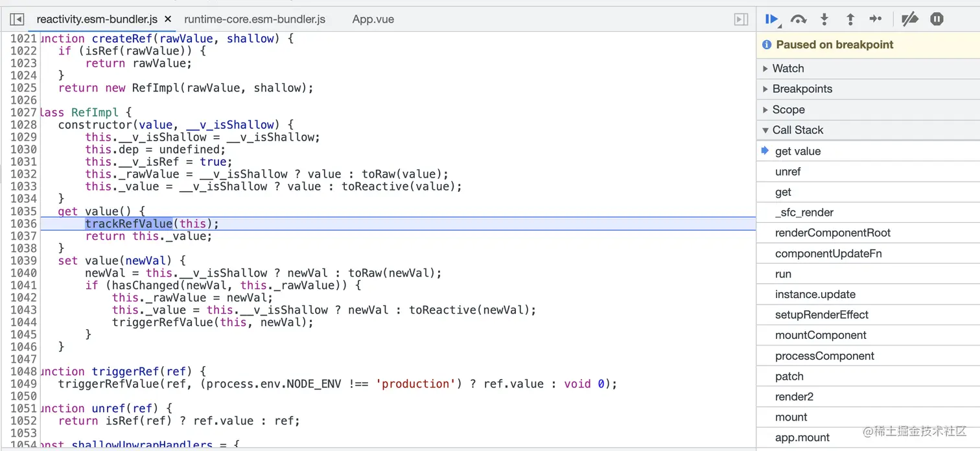980x451 pixels.
Task: Collapse the debugger side pane
Action: coord(741,19)
